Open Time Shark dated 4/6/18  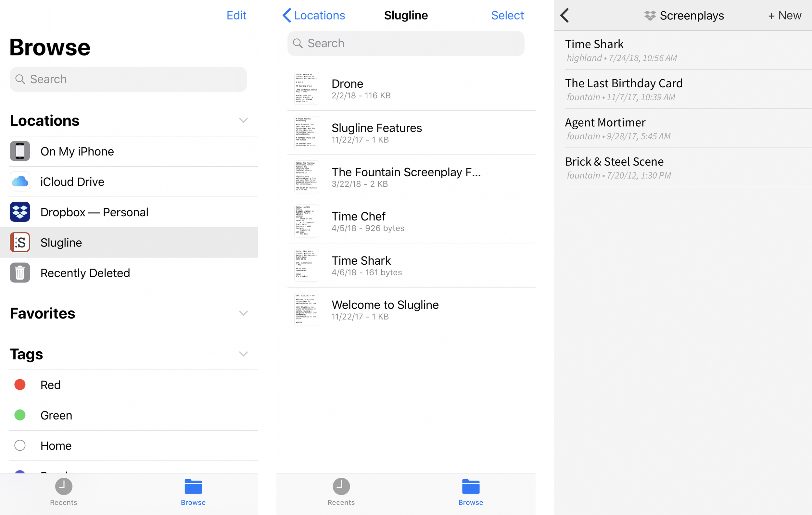point(411,265)
